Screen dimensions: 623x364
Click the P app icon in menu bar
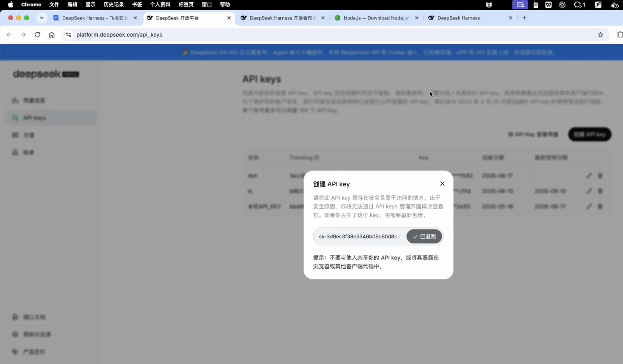pos(598,5)
